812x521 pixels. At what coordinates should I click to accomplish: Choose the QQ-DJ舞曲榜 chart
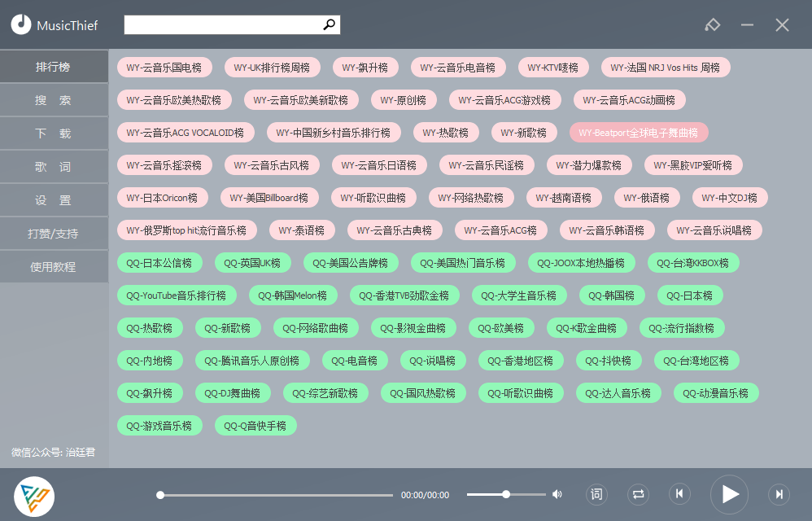point(233,393)
